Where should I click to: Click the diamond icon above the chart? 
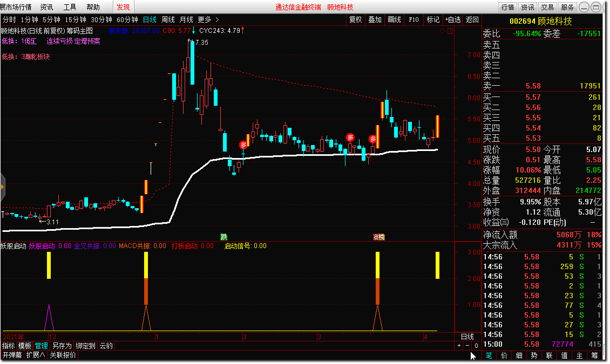point(442,31)
